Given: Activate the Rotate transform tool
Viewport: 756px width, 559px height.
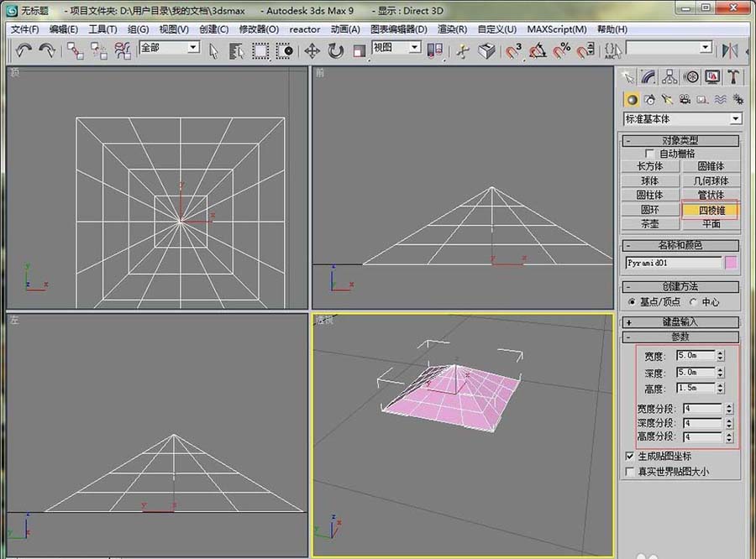Looking at the screenshot, I should pyautogui.click(x=336, y=50).
